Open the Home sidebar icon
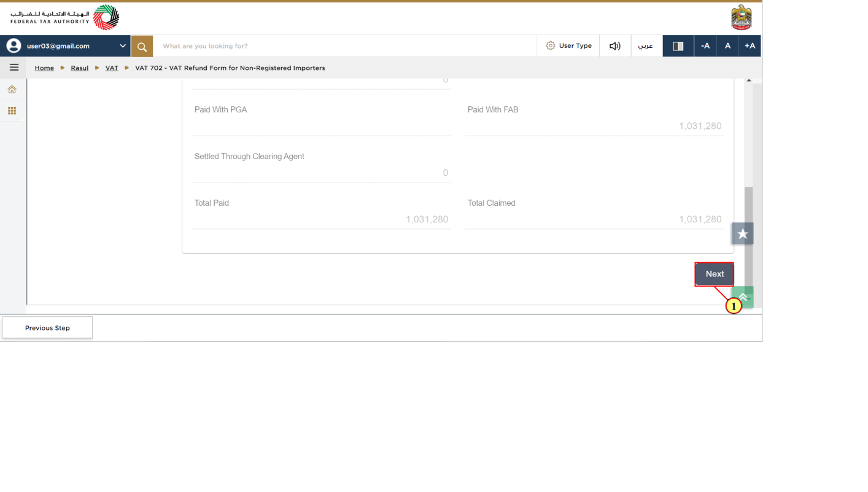This screenshot has height=492, width=868. (12, 90)
